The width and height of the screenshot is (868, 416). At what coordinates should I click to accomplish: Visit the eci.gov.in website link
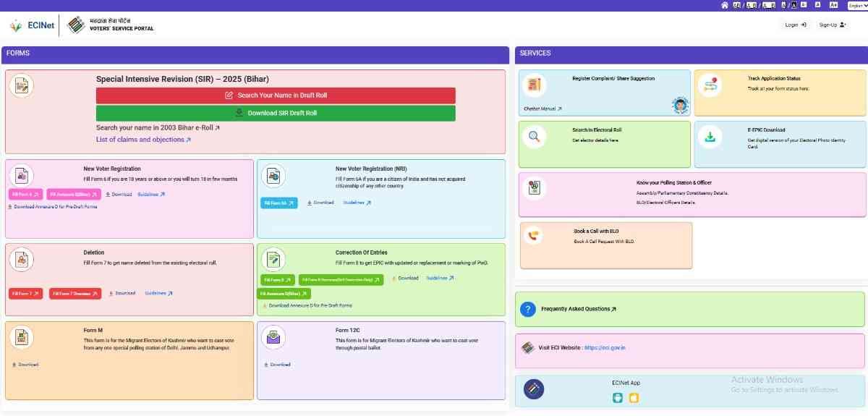point(605,348)
